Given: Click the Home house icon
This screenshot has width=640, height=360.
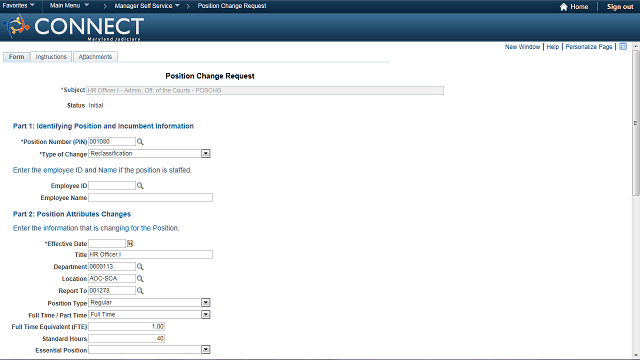Looking at the screenshot, I should [x=564, y=7].
